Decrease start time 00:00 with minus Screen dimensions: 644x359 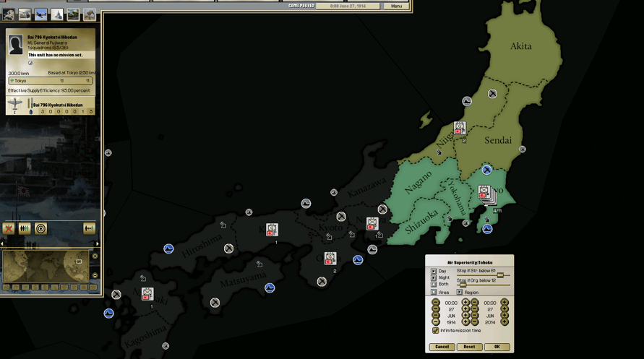point(436,303)
